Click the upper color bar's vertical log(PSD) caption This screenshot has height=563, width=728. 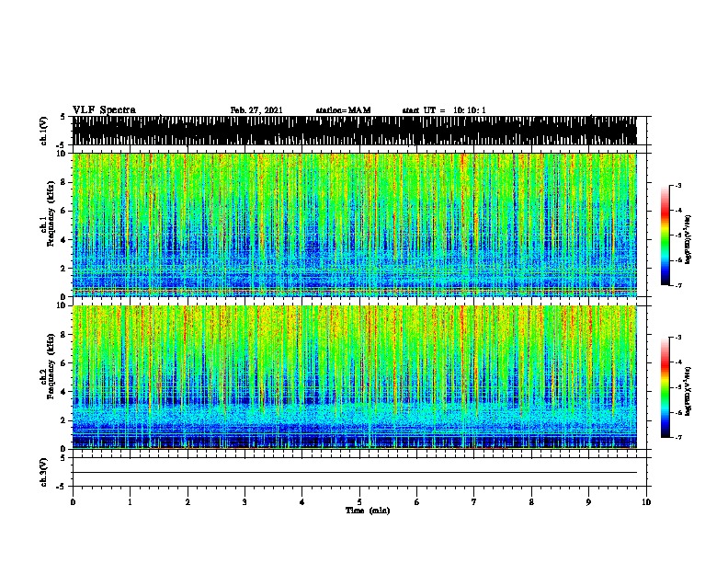(x=688, y=239)
